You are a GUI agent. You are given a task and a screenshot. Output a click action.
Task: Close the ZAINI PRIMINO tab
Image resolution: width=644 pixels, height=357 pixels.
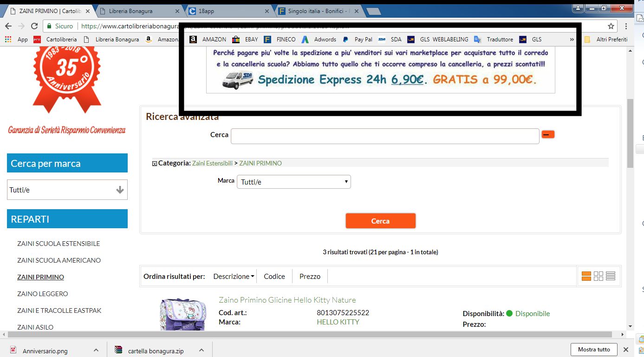tap(88, 11)
